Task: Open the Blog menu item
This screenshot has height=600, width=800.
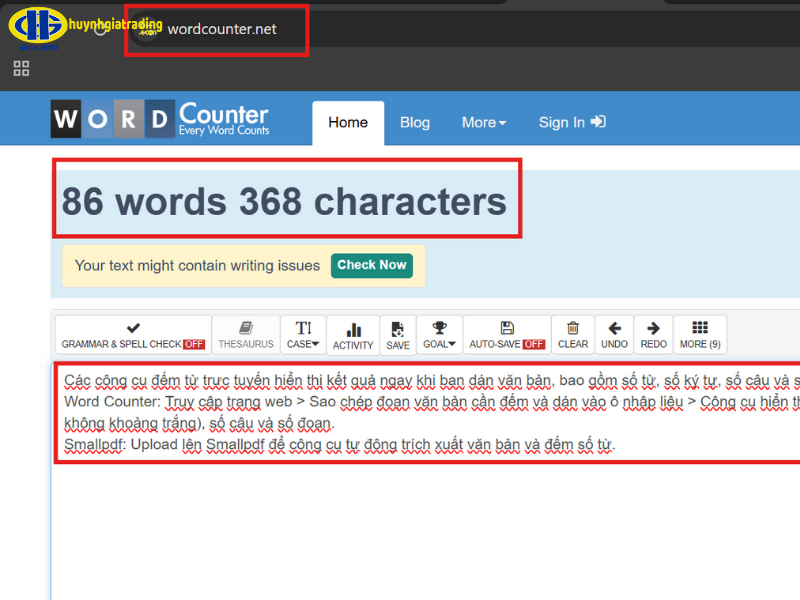Action: coord(415,122)
